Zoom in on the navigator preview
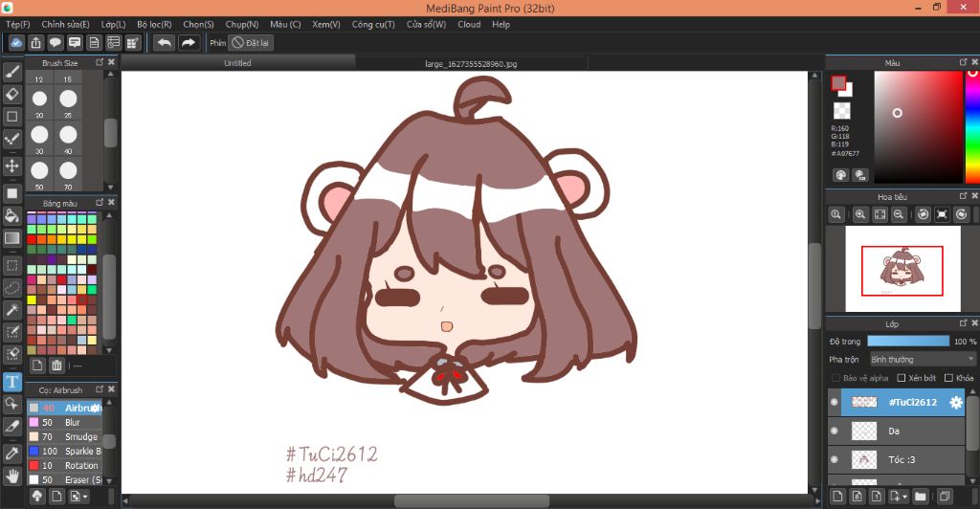Image resolution: width=980 pixels, height=509 pixels. [x=860, y=214]
